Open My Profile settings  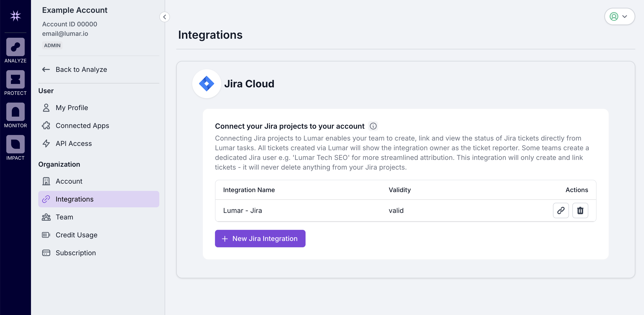pyautogui.click(x=71, y=108)
